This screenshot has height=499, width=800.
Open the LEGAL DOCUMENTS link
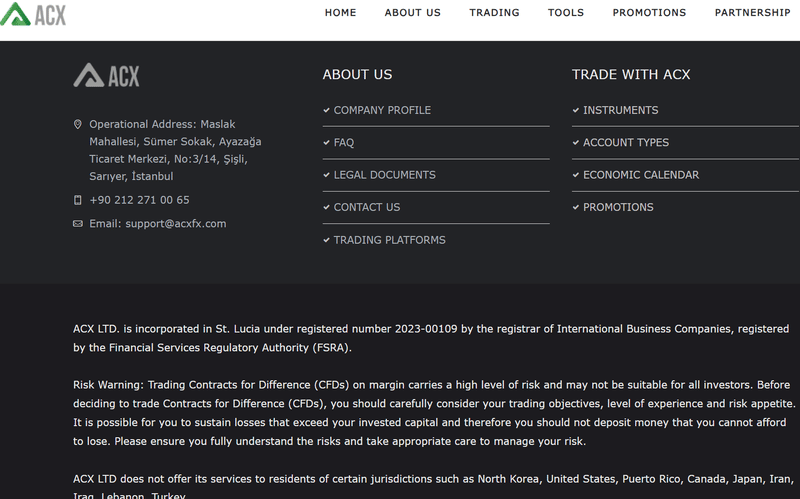[x=385, y=175]
